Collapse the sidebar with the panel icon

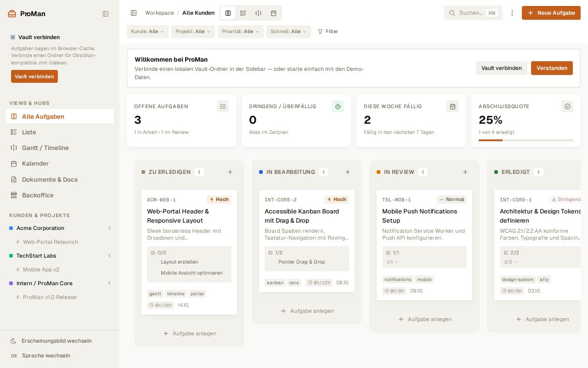tap(106, 14)
